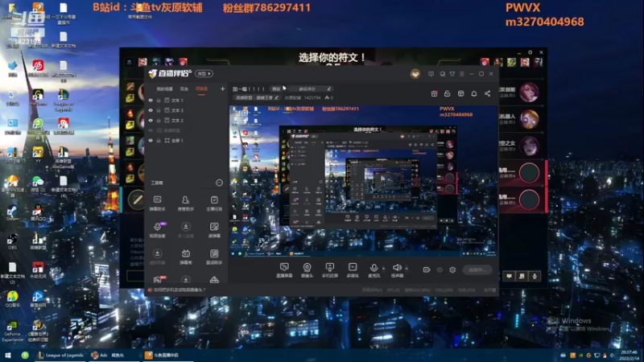This screenshot has width=644, height=362.
Task: Add mobile screen cast source
Action: (x=329, y=270)
